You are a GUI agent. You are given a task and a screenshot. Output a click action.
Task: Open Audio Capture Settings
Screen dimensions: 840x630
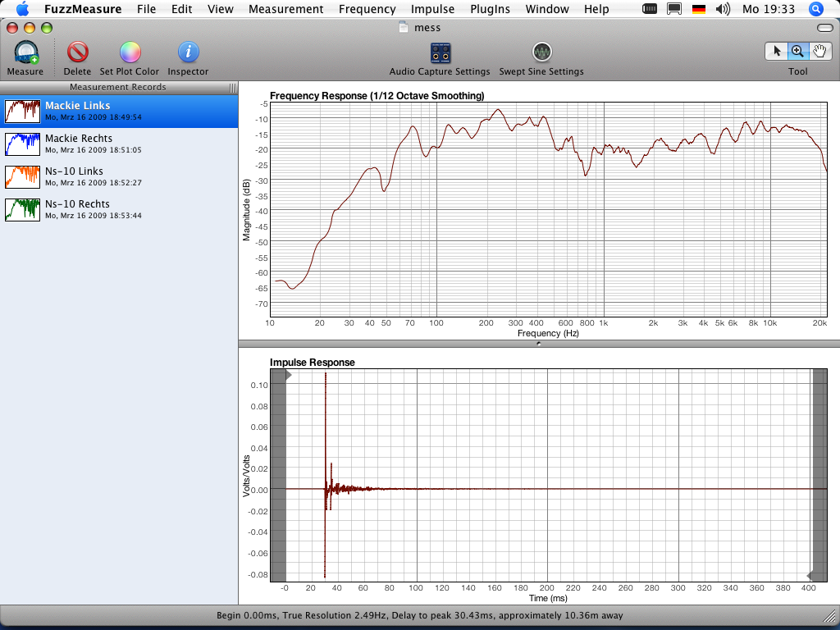click(x=440, y=53)
